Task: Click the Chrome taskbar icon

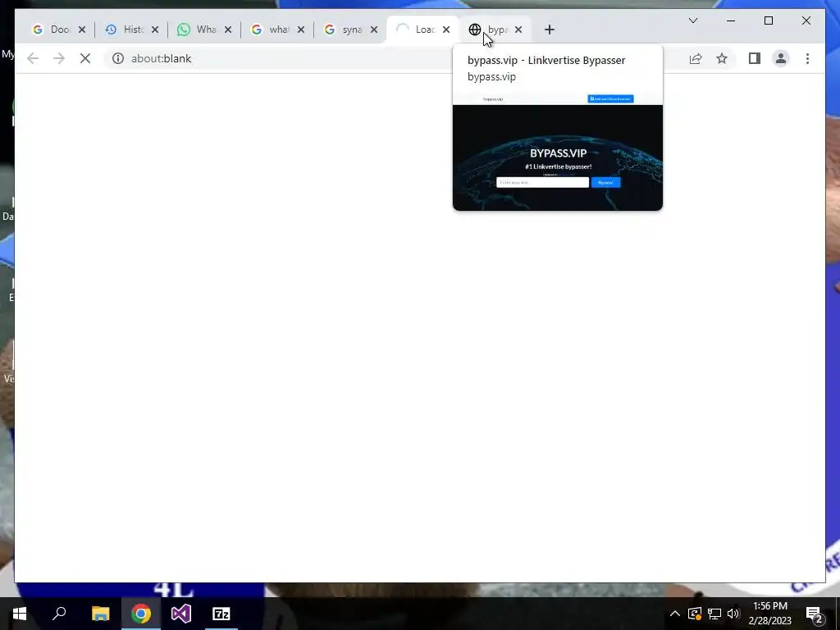Action: coord(141,614)
